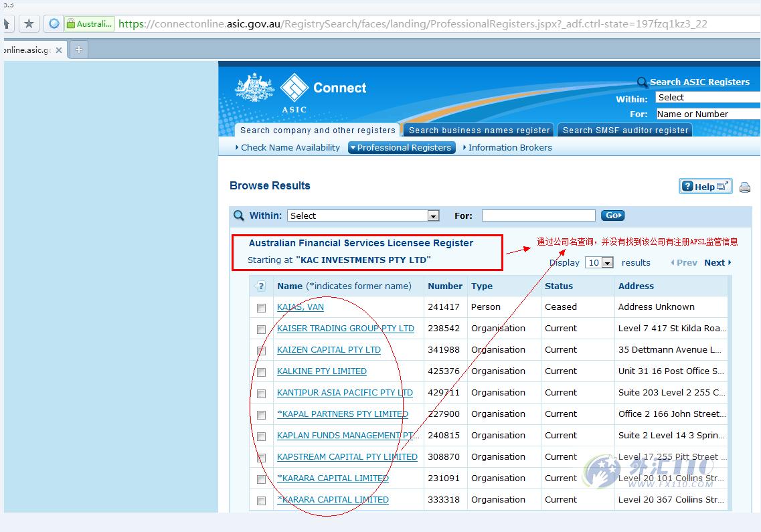
Task: Open the Within Select dropdown in Browse Results
Action: pos(363,215)
